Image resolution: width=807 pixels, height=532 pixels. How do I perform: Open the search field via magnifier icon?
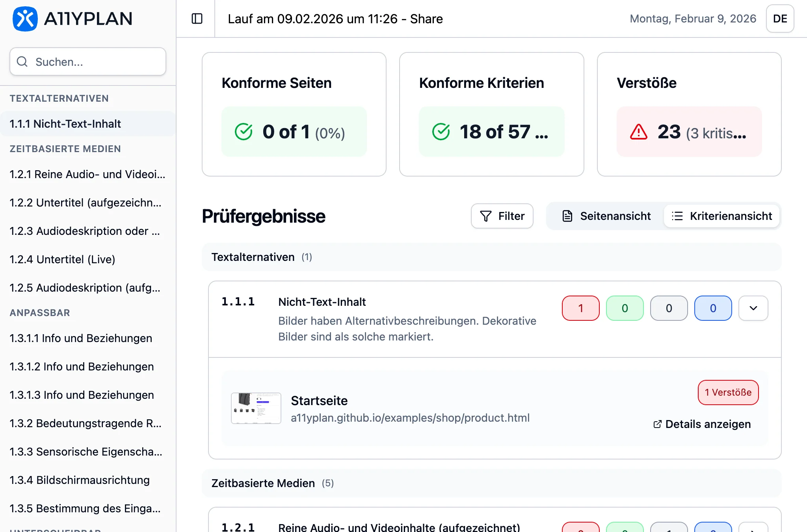(22, 62)
